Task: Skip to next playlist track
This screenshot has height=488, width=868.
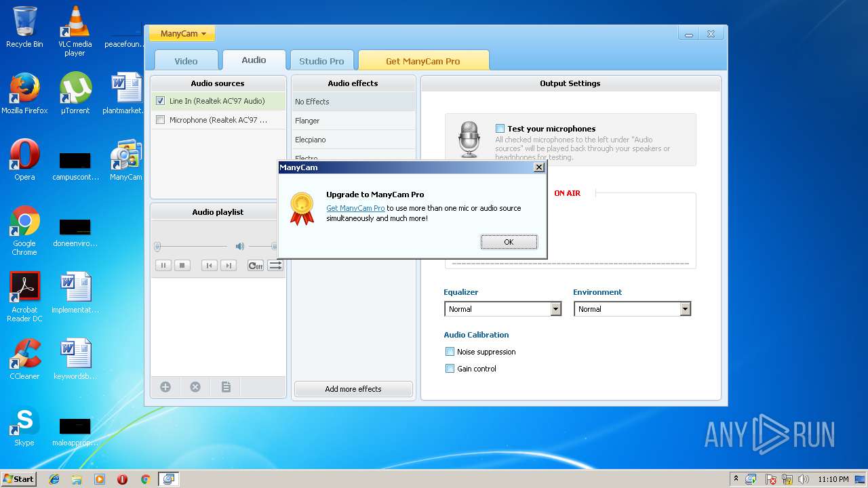Action: pos(229,266)
